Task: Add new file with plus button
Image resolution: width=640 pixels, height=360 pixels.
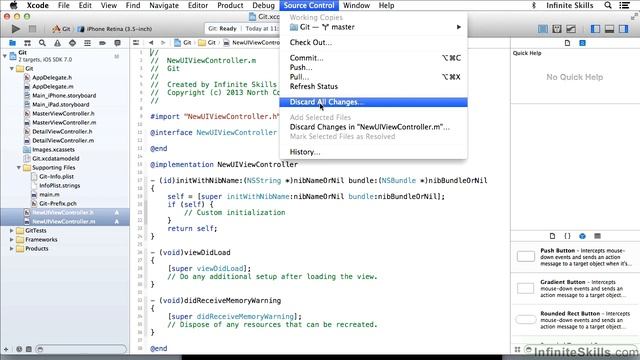Action: pyautogui.click(x=6, y=349)
